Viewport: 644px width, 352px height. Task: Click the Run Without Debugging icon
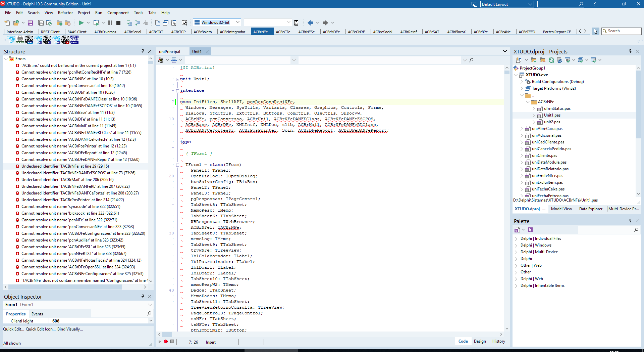[96, 23]
